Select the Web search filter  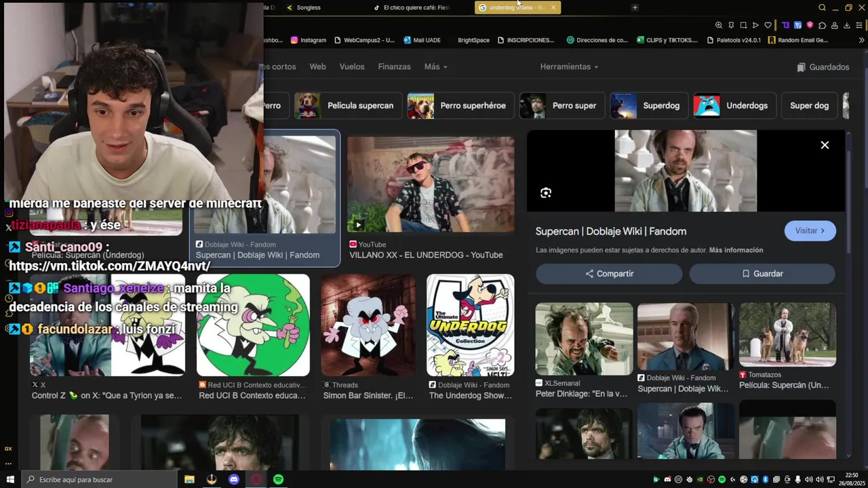coord(317,66)
